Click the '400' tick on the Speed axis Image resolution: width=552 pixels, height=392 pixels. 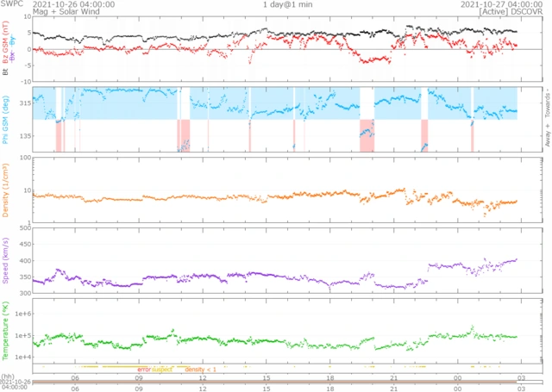(x=26, y=261)
